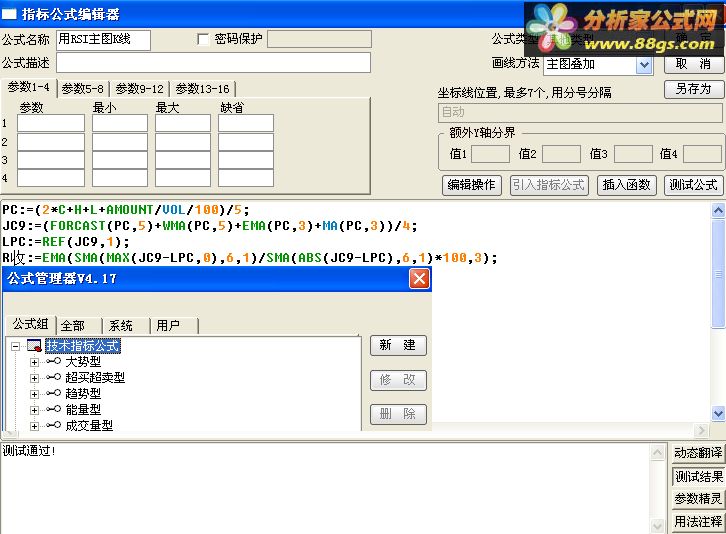Click the 能量型 node icon
The height and width of the screenshot is (534, 726).
pos(54,409)
